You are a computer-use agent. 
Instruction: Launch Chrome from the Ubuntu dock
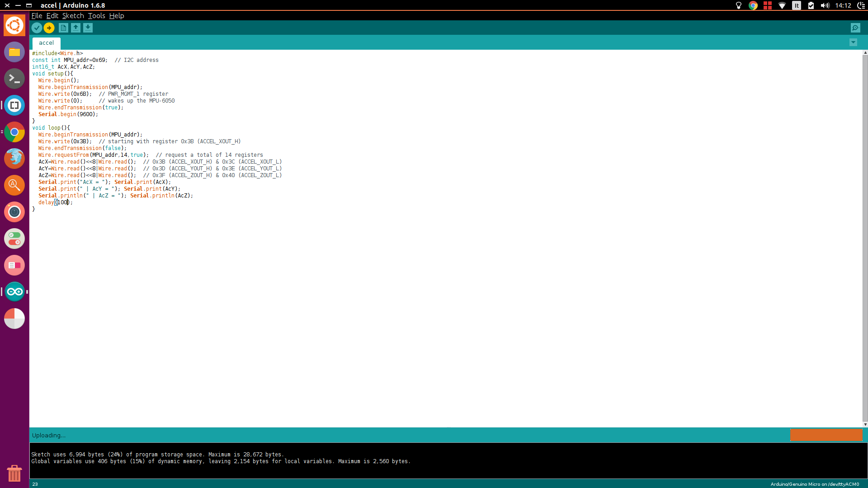point(14,132)
